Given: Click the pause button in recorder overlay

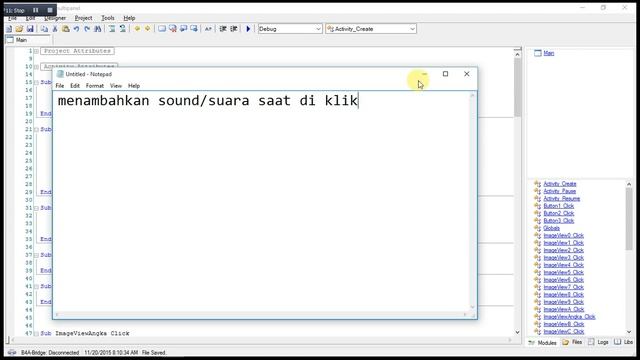Looking at the screenshot, I should [x=36, y=10].
